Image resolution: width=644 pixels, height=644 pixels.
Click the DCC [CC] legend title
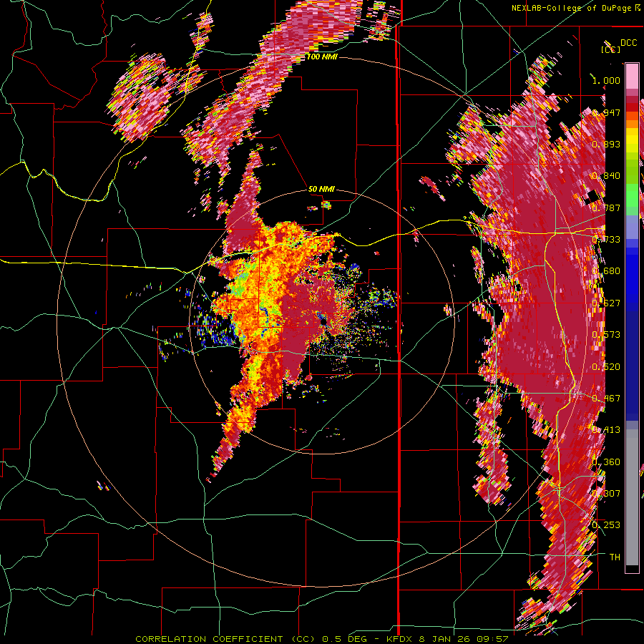click(x=620, y=46)
